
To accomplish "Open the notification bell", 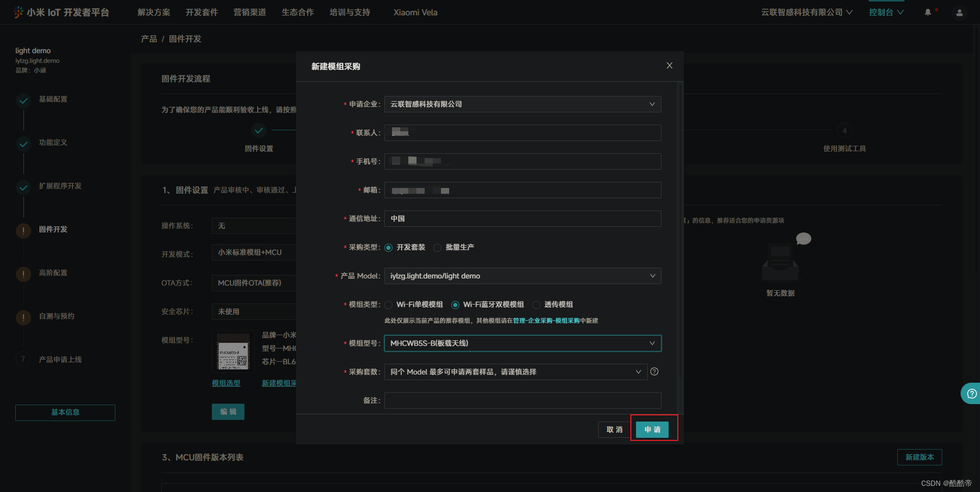I will (x=928, y=12).
